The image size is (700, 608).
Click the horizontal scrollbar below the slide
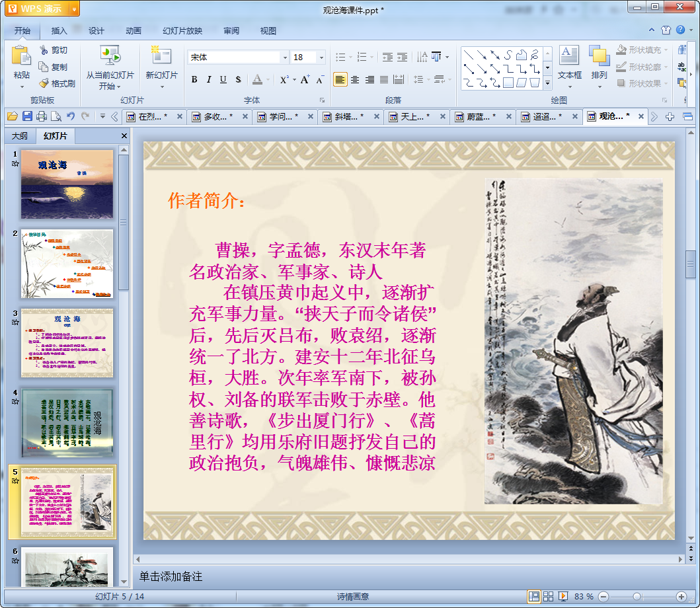tap(410, 559)
